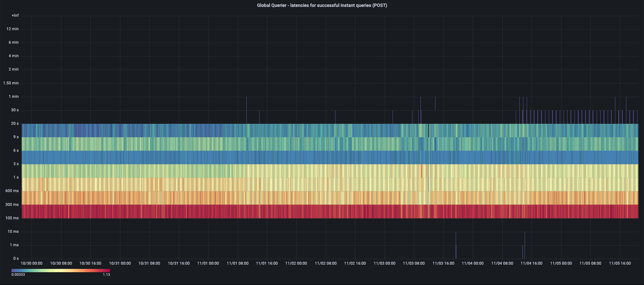
Task: Click the '11/02 16:00' time axis label
Action: 355,263
